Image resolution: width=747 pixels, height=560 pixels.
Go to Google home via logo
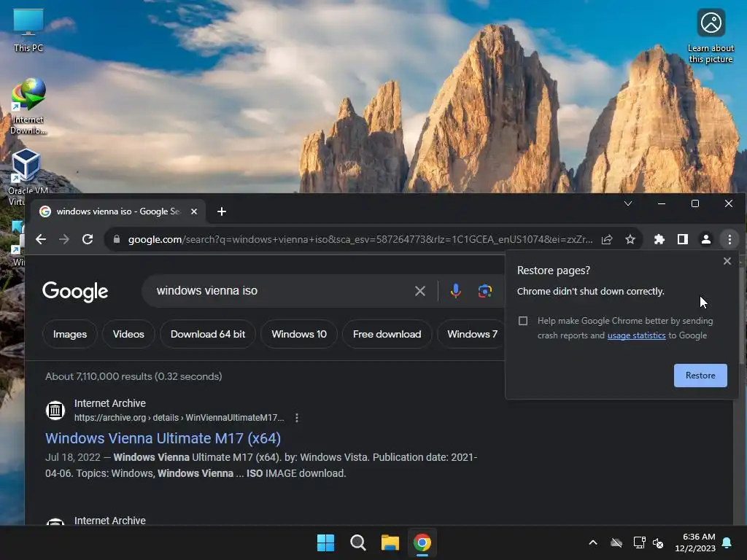(75, 292)
